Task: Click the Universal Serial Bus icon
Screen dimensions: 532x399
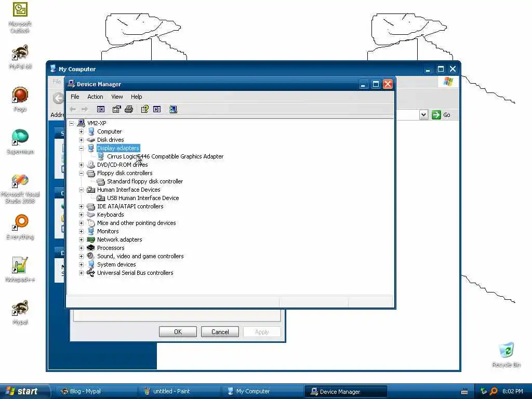Action: (90, 273)
